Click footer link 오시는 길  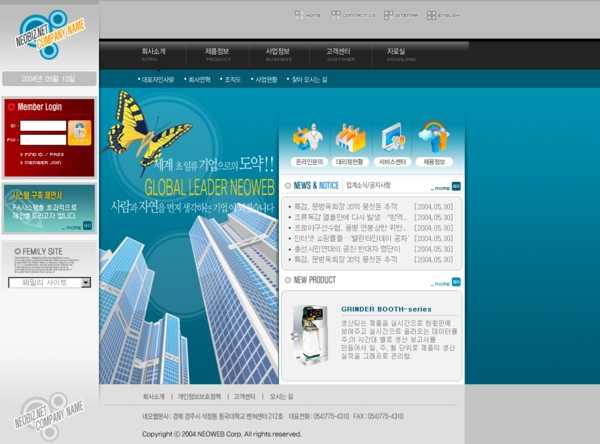coord(281,397)
